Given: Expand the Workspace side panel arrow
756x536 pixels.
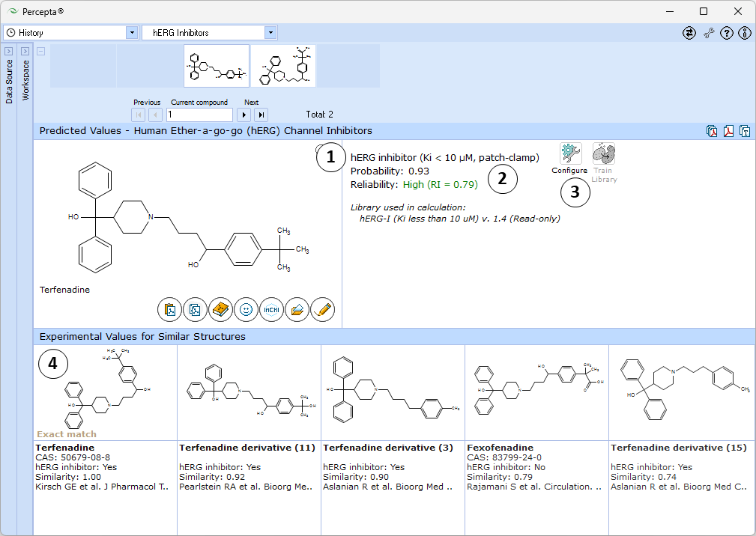Looking at the screenshot, I should [25, 51].
